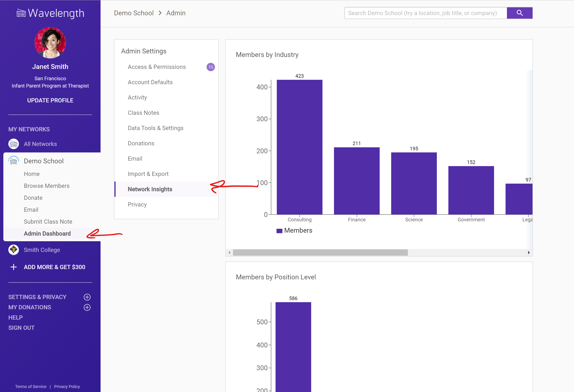
Task: Click the purple search magnifier button
Action: pos(519,13)
